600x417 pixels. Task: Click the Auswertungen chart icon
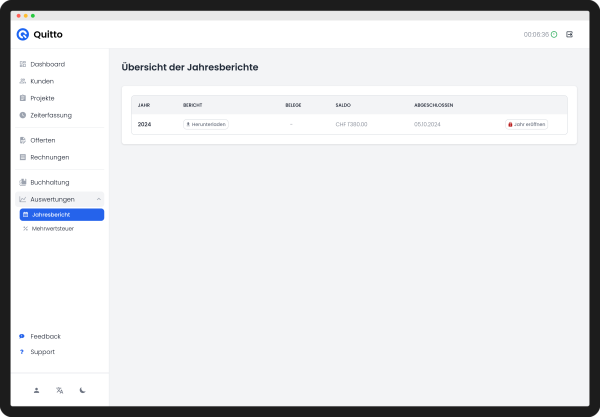pos(23,199)
